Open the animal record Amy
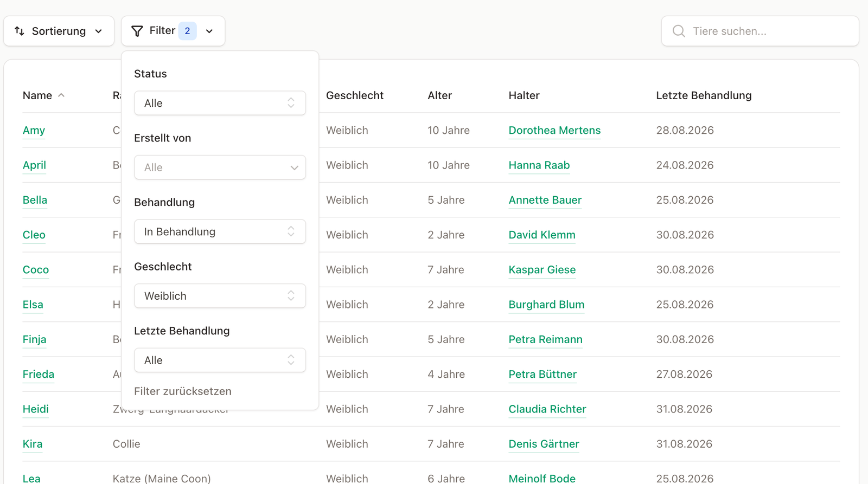 tap(34, 131)
